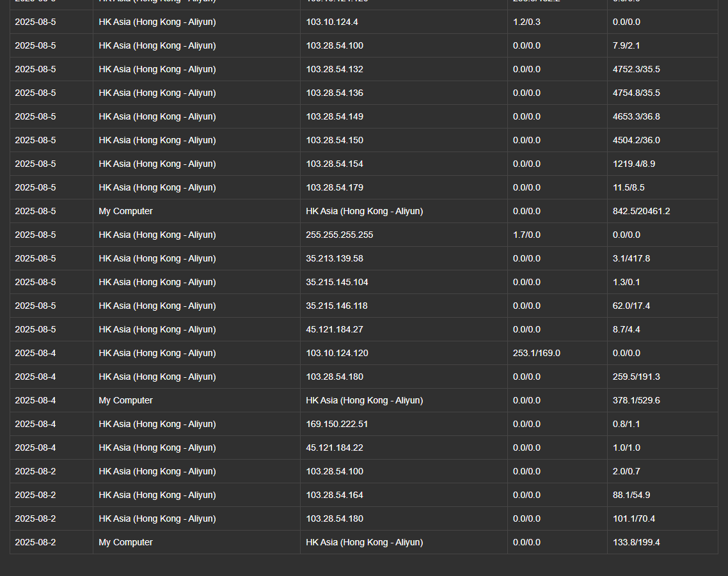Click the 62.0/17.4 traffic value
Viewport: 728px width, 576px height.
click(631, 306)
